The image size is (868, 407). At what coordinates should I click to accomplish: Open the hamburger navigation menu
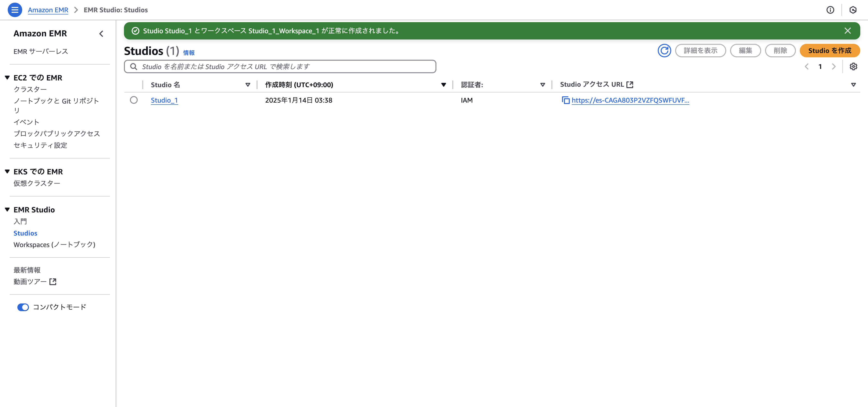click(14, 10)
